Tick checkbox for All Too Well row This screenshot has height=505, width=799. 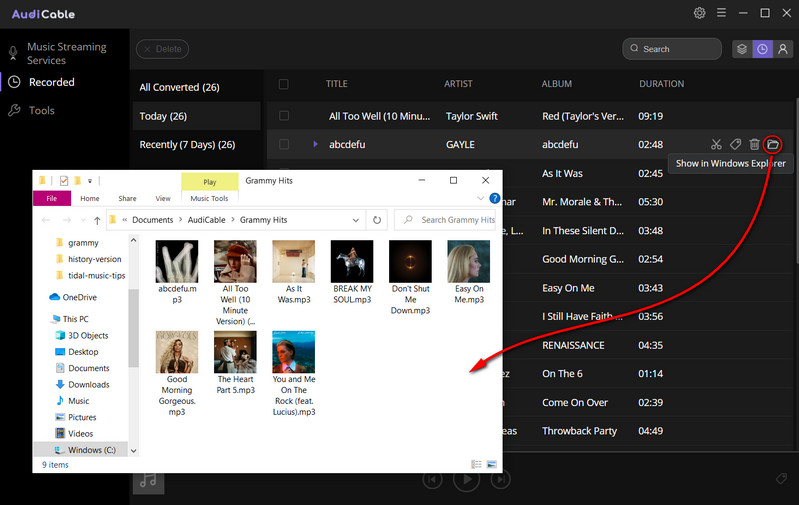284,116
